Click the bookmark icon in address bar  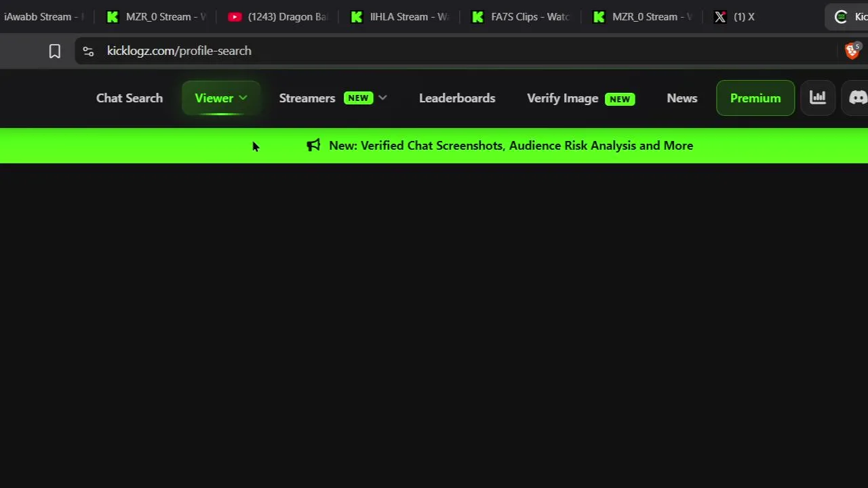pyautogui.click(x=55, y=51)
